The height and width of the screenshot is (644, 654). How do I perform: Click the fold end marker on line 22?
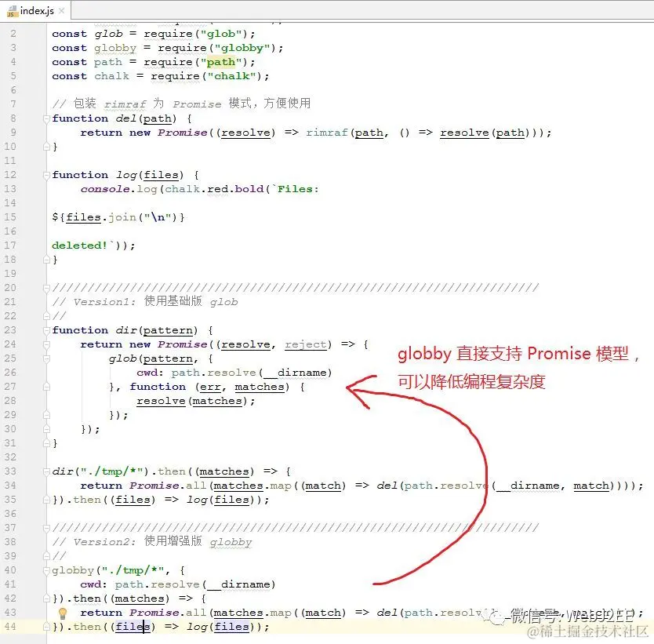click(46, 316)
